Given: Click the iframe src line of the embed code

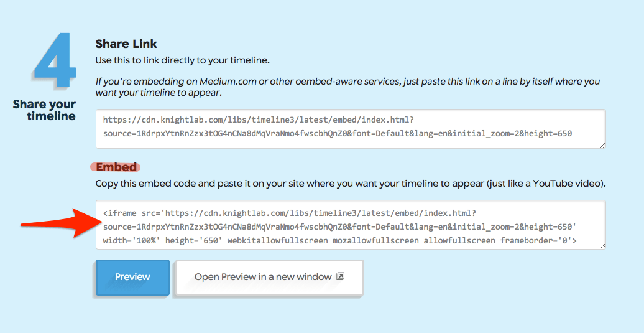Looking at the screenshot, I should tap(290, 213).
